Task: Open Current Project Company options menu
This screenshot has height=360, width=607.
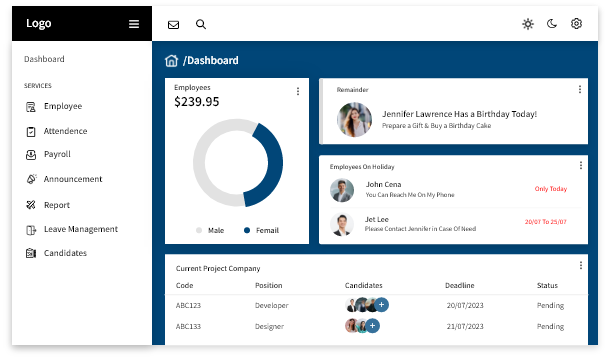Action: click(x=581, y=265)
